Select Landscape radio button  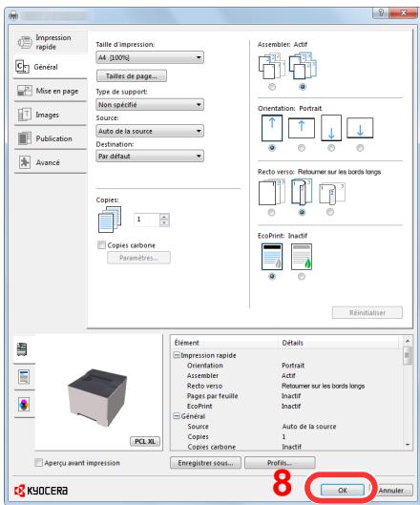(x=301, y=148)
